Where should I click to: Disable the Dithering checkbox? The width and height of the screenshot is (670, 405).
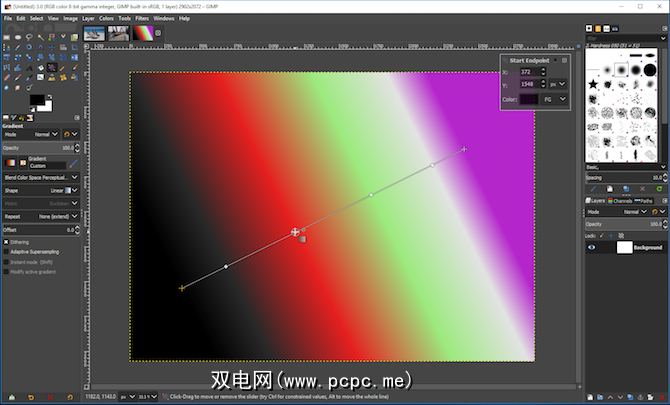click(6, 241)
